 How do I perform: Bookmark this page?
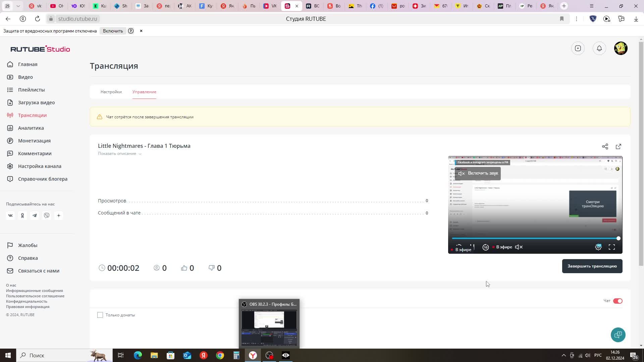562,19
